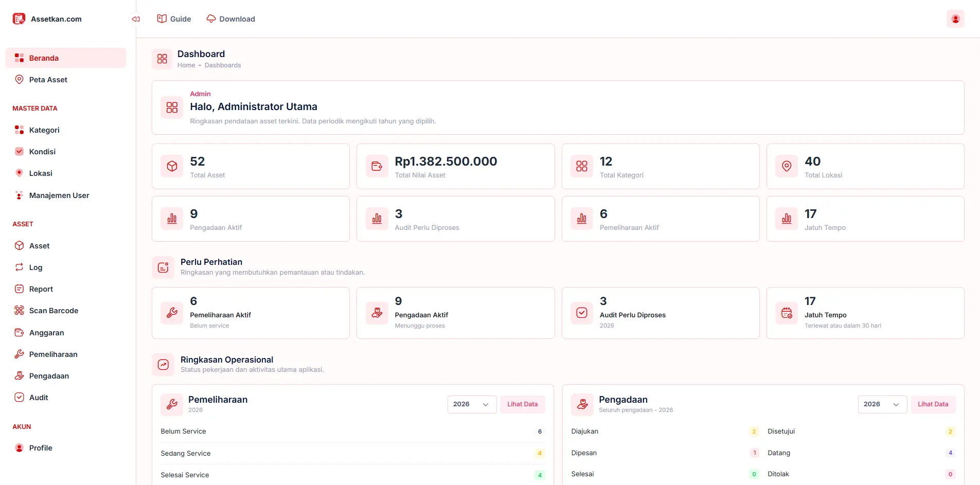Click the Disetujui status label
The image size is (980, 485).
pyautogui.click(x=781, y=432)
